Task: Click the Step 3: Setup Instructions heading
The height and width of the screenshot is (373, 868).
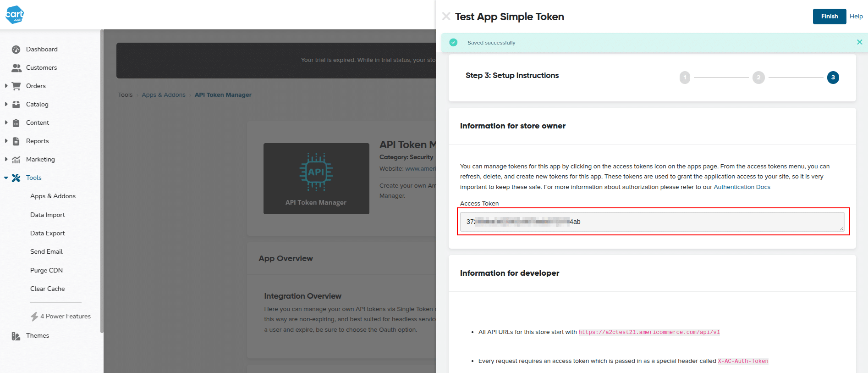Action: [x=512, y=75]
